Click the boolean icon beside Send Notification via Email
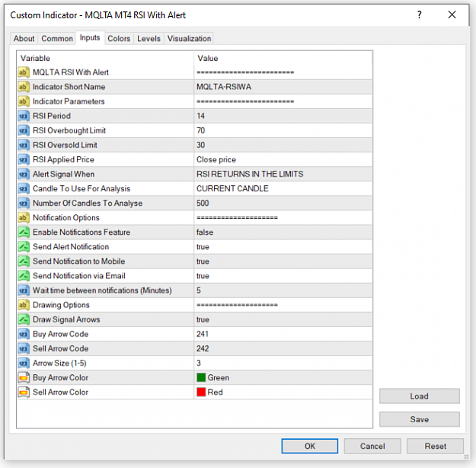Viewport: 476px width, 468px height. point(24,276)
